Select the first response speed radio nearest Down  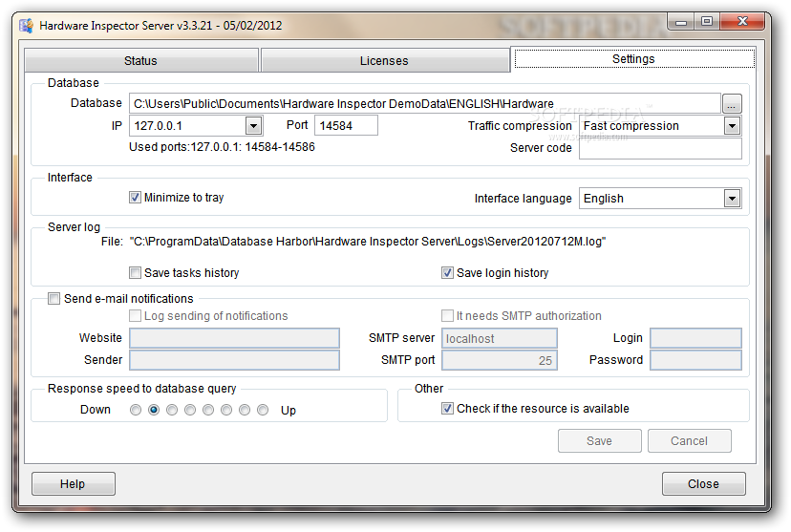(x=136, y=410)
